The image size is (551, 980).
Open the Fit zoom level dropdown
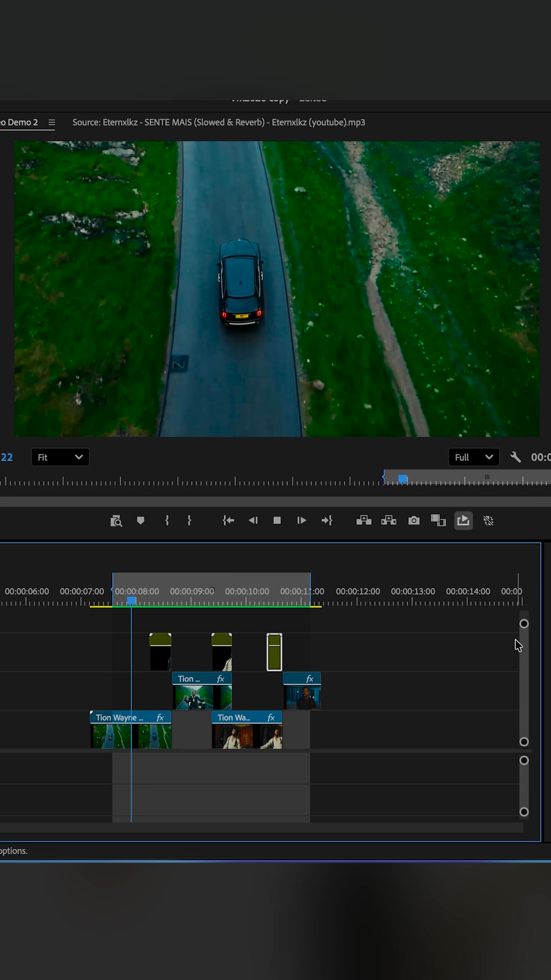point(60,457)
